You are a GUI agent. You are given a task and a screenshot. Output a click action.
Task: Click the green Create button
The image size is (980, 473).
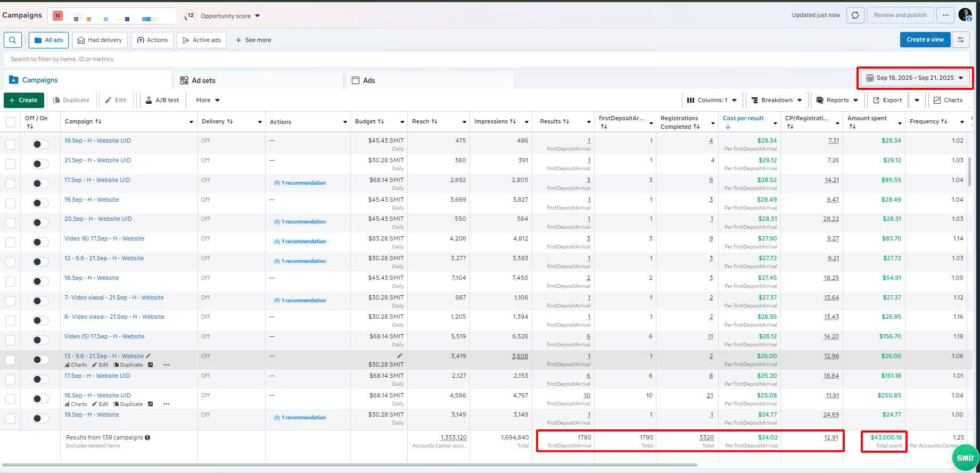point(24,100)
